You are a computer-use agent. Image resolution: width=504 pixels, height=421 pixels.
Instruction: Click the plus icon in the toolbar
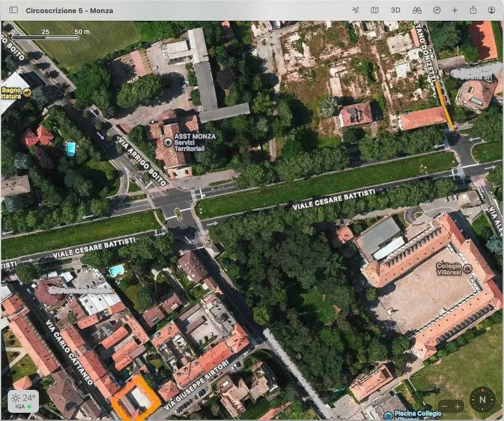pos(455,10)
